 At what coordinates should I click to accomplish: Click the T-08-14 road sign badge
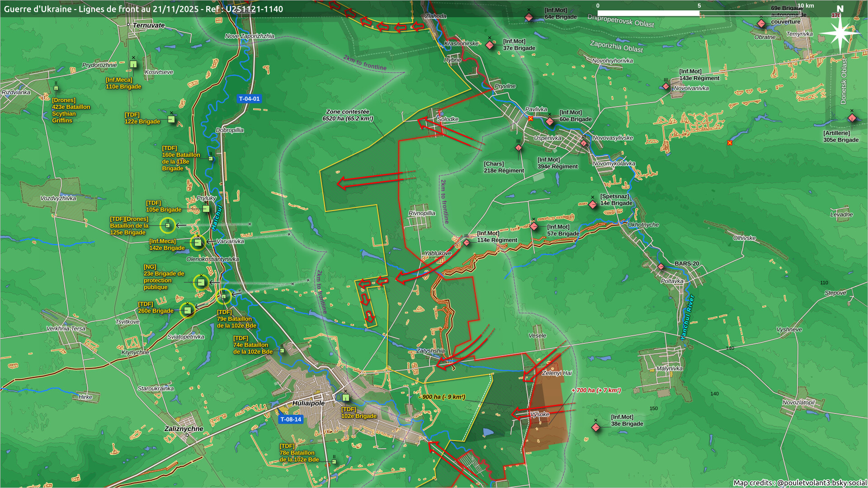coord(291,419)
